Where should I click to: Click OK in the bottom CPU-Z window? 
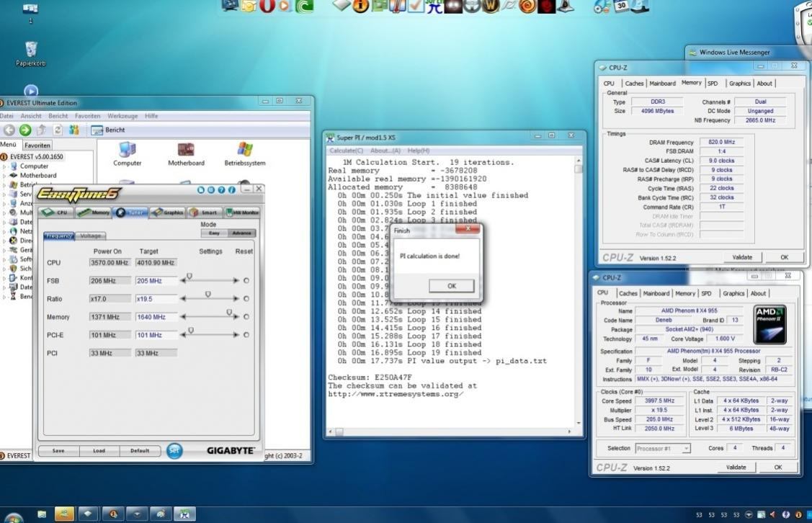[x=778, y=467]
